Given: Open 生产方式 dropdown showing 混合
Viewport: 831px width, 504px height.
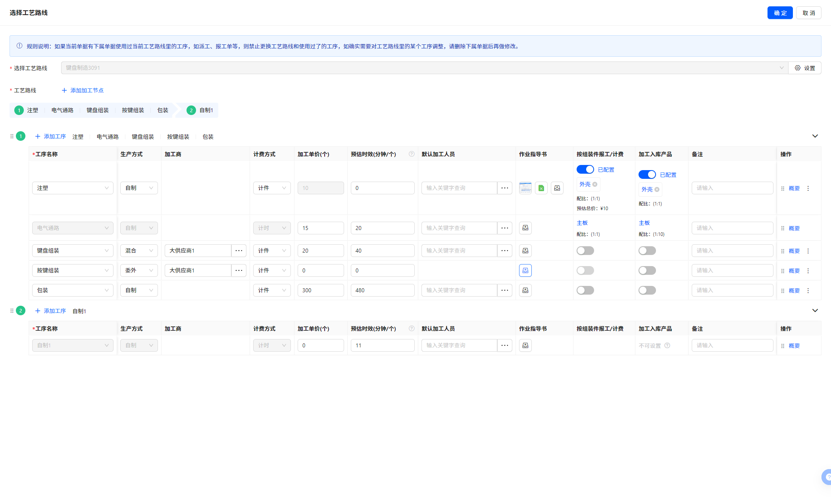Looking at the screenshot, I should click(x=139, y=251).
